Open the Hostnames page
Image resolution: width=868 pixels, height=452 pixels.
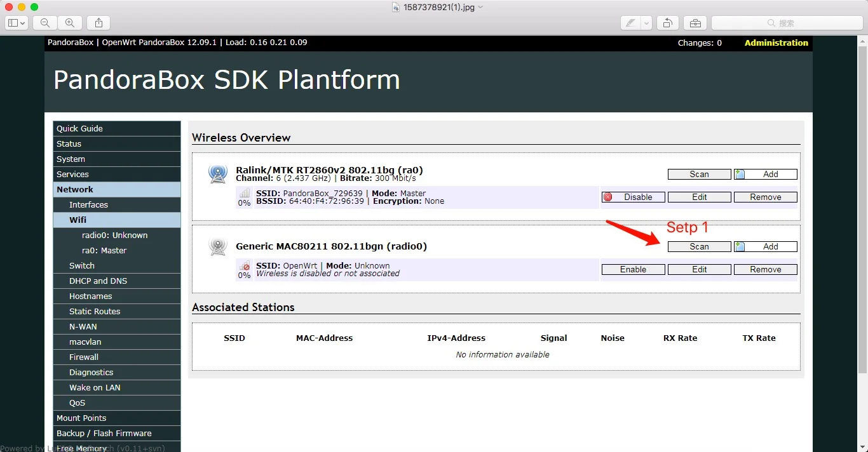117,296
